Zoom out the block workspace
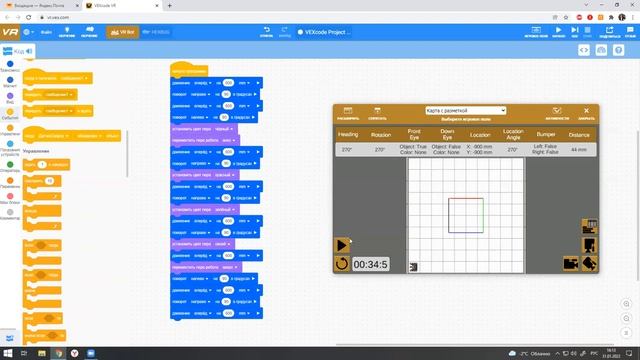This screenshot has height=360, width=640. [626, 318]
